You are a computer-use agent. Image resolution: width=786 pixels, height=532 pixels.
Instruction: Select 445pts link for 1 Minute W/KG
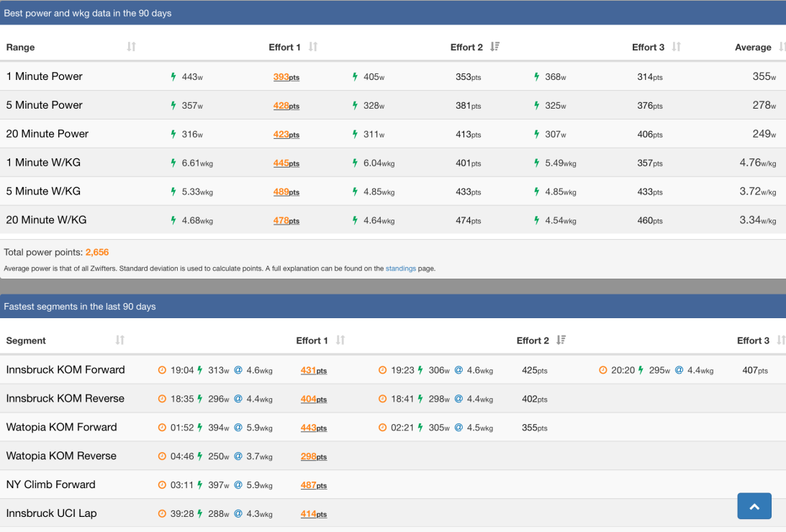pyautogui.click(x=286, y=163)
